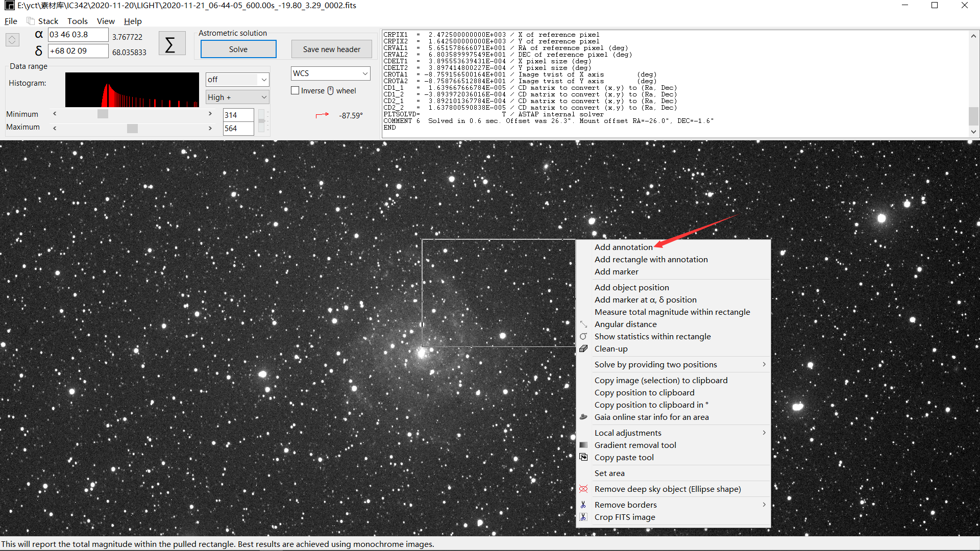Click the Maximum range slider thumb

pyautogui.click(x=132, y=129)
